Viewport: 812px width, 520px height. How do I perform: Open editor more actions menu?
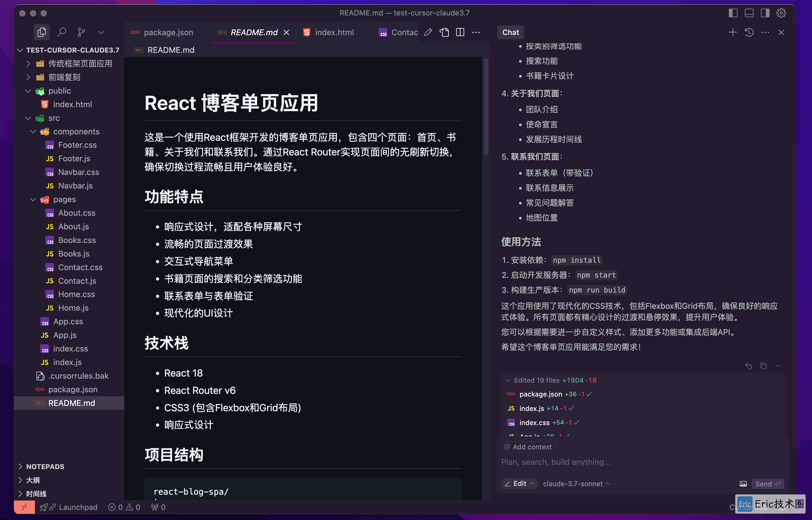tap(476, 33)
